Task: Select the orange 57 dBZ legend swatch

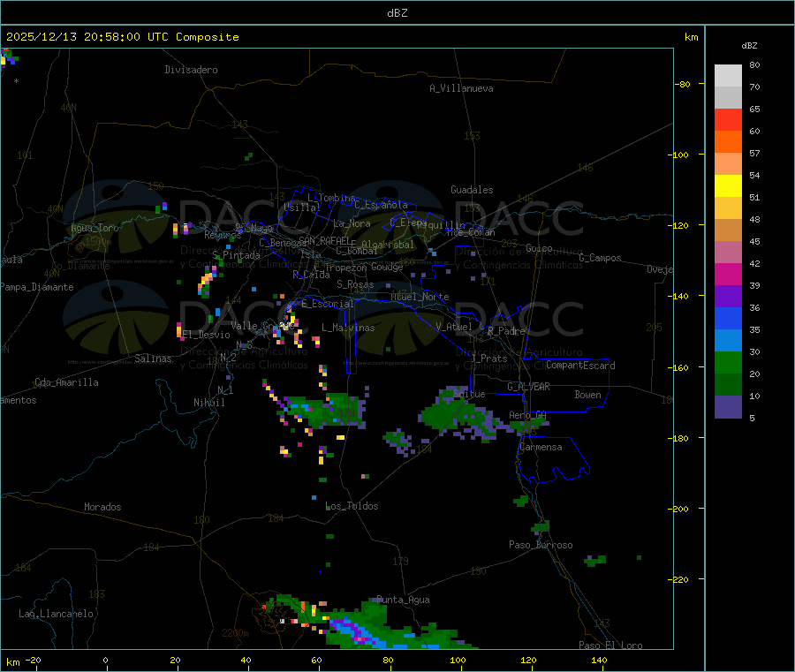Action: pos(728,142)
